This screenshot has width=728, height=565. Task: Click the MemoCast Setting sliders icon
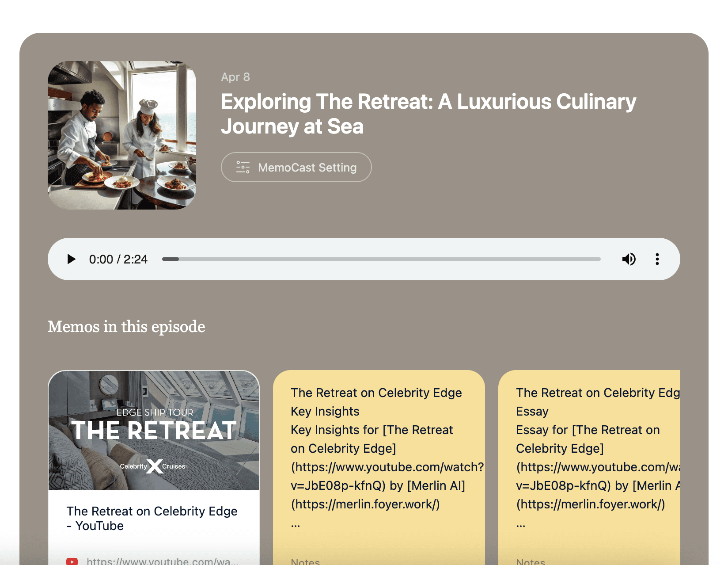[242, 167]
